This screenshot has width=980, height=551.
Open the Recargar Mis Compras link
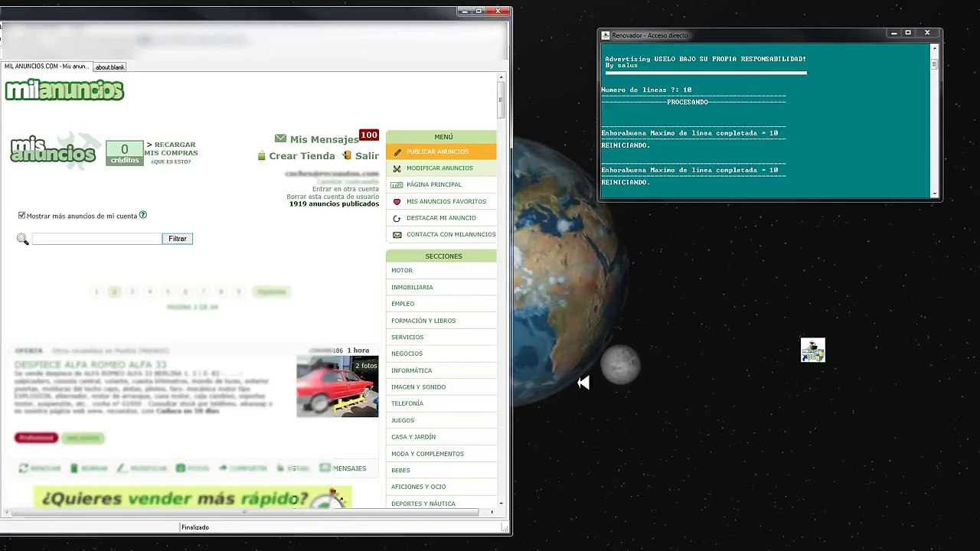[171, 148]
